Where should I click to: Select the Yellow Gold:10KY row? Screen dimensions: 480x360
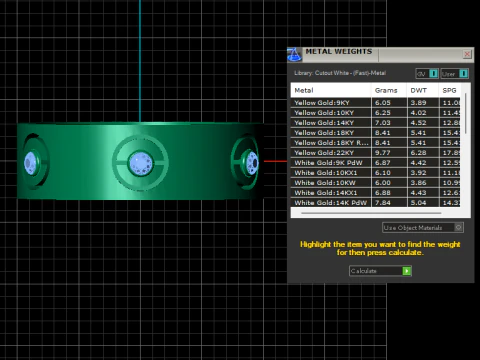pos(376,113)
